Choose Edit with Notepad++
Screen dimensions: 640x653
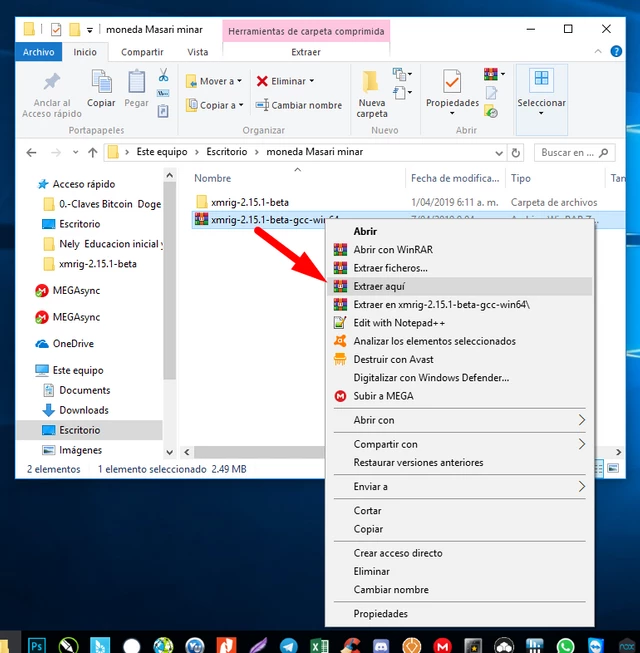460,323
